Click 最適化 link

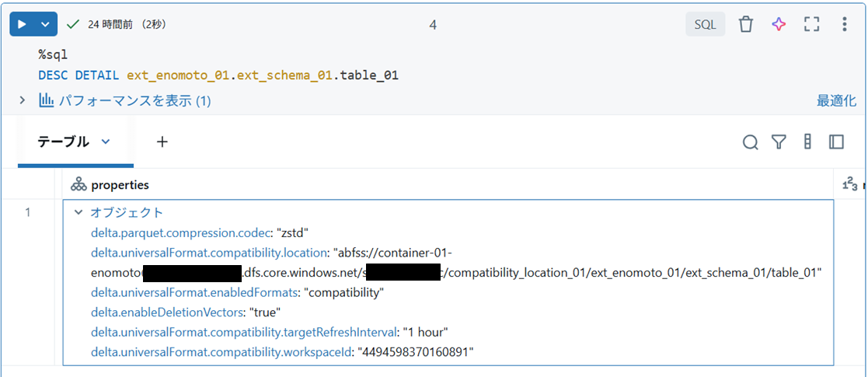(x=836, y=101)
